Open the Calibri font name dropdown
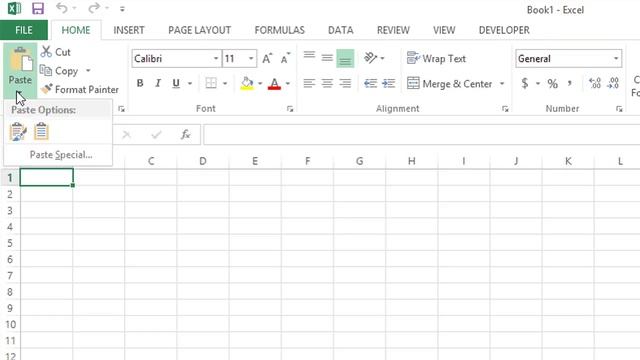The height and width of the screenshot is (360, 640). point(216,59)
